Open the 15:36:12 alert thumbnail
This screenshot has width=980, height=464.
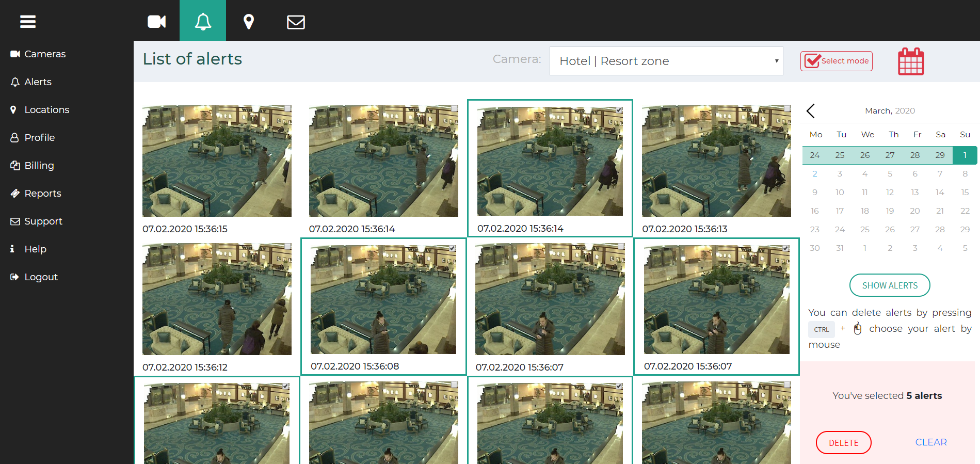[217, 299]
